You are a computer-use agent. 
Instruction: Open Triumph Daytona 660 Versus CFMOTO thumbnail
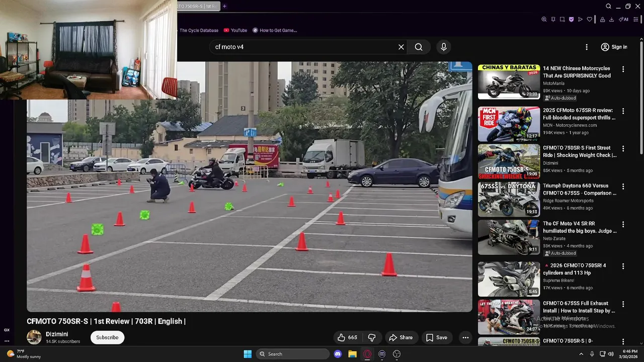point(509,199)
